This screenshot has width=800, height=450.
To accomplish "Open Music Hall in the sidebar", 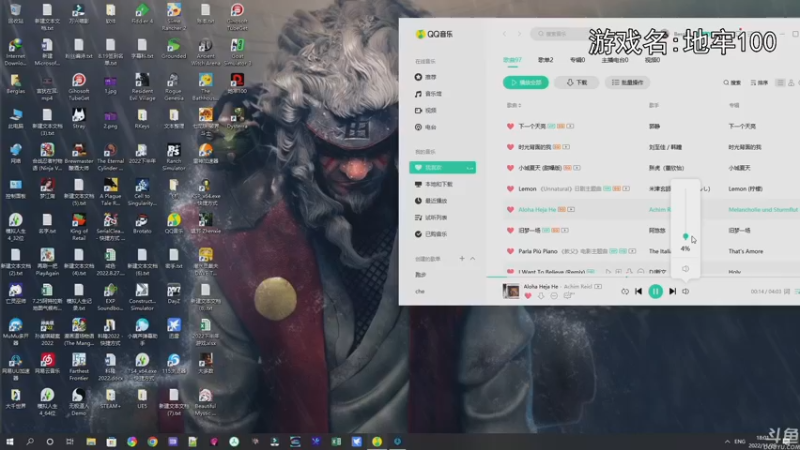I will (429, 94).
